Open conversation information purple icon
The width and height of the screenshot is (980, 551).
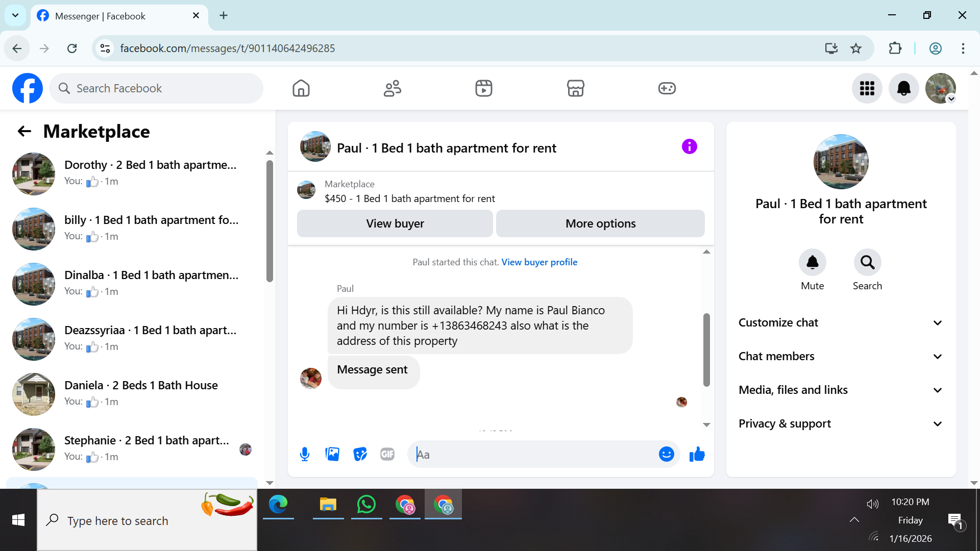tap(689, 147)
